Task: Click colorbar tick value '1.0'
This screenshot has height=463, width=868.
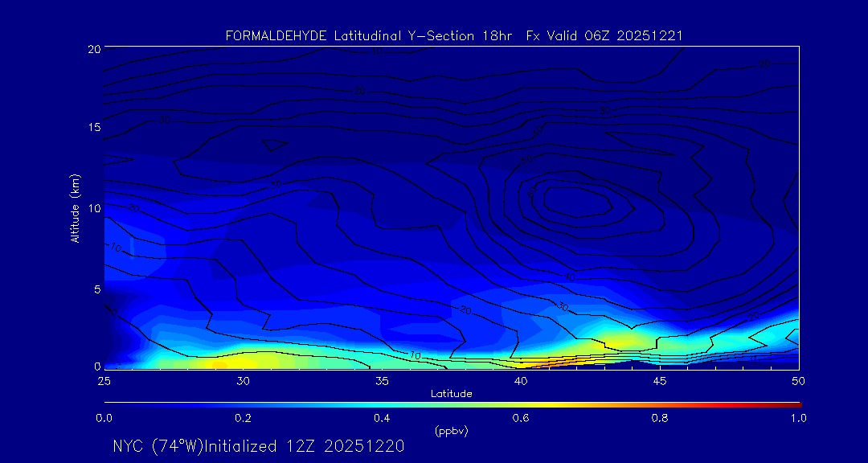Action: [799, 418]
